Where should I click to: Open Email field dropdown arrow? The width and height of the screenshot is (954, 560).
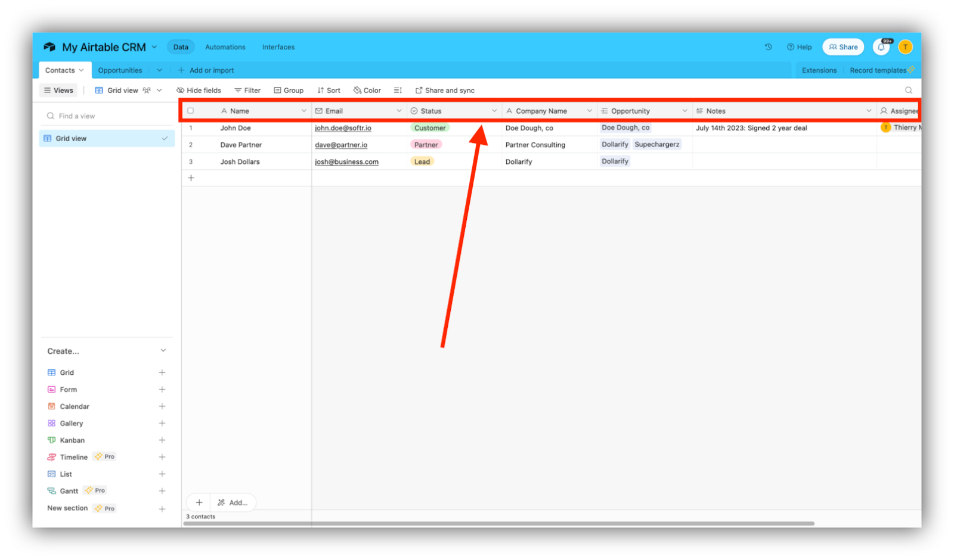(x=399, y=111)
